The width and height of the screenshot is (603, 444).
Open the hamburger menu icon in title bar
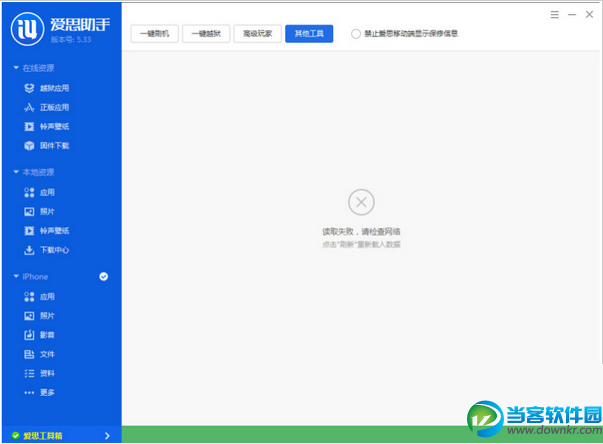554,15
